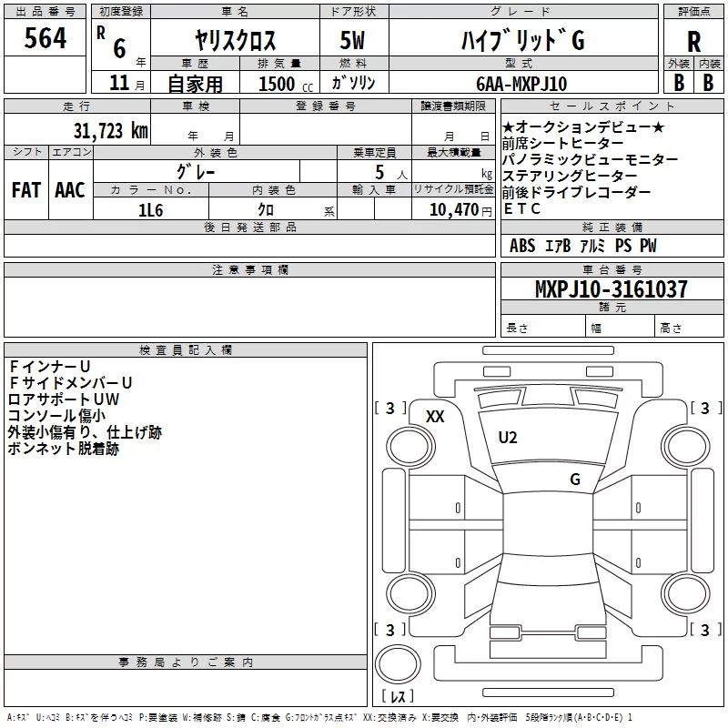
Task: Click note ロアサポートUW
Action: point(64,399)
